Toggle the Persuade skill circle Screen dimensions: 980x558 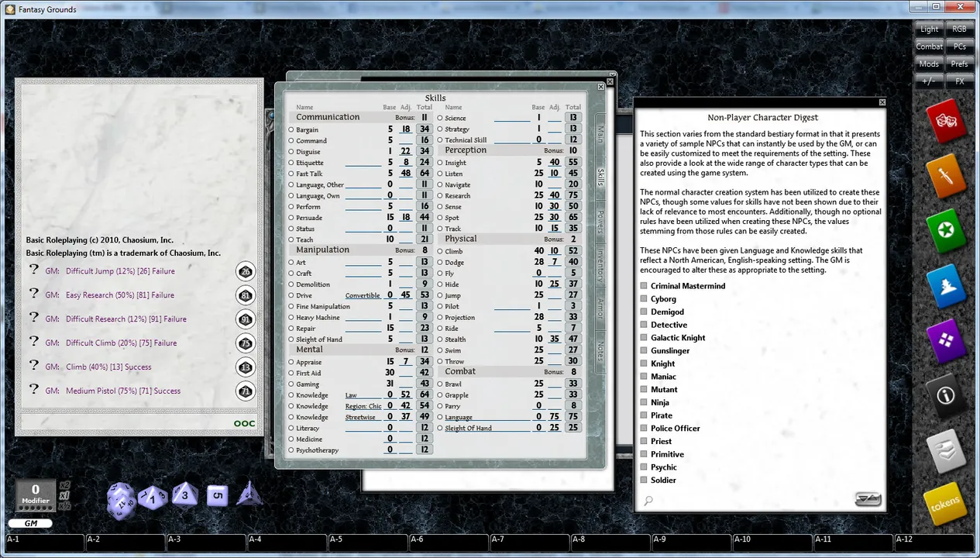(x=291, y=219)
